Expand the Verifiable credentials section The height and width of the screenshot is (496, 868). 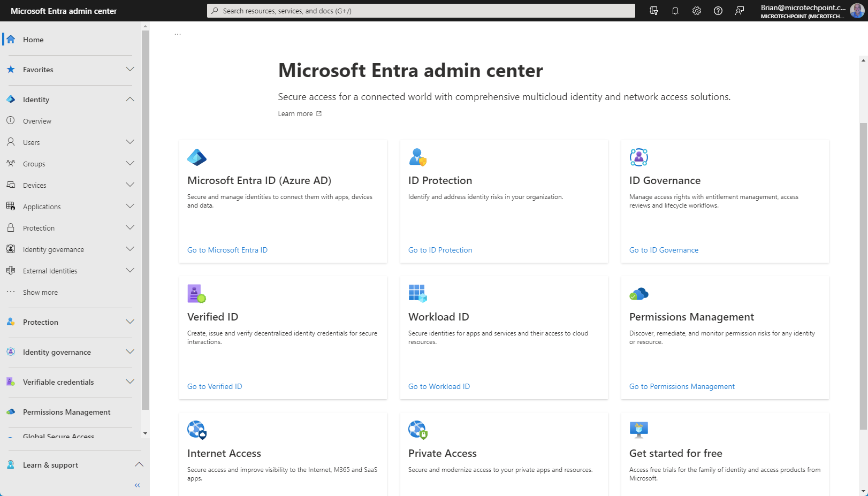130,382
